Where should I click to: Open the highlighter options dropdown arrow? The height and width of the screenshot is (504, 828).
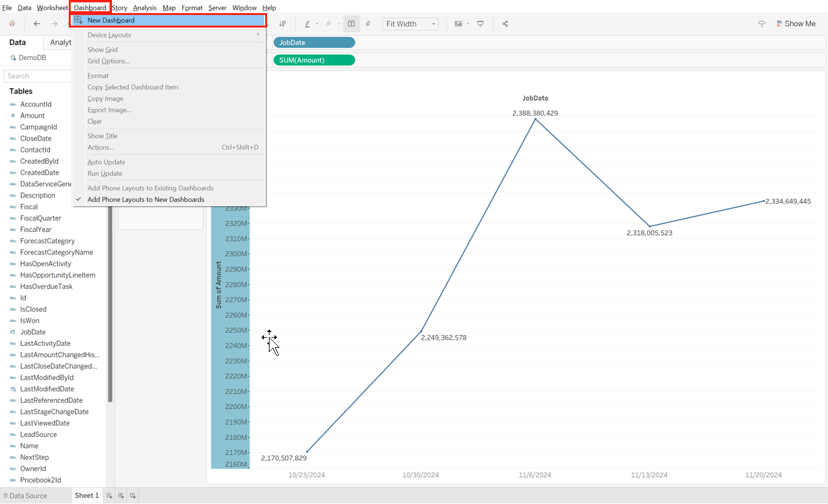click(x=316, y=23)
